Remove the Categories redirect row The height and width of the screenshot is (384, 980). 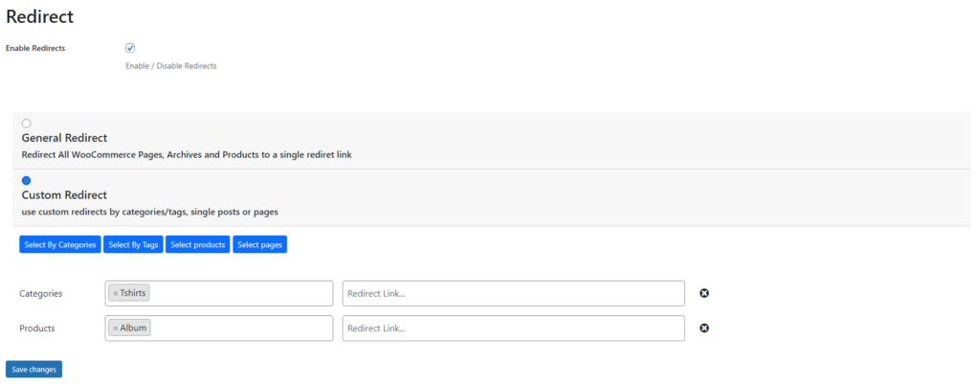(703, 293)
